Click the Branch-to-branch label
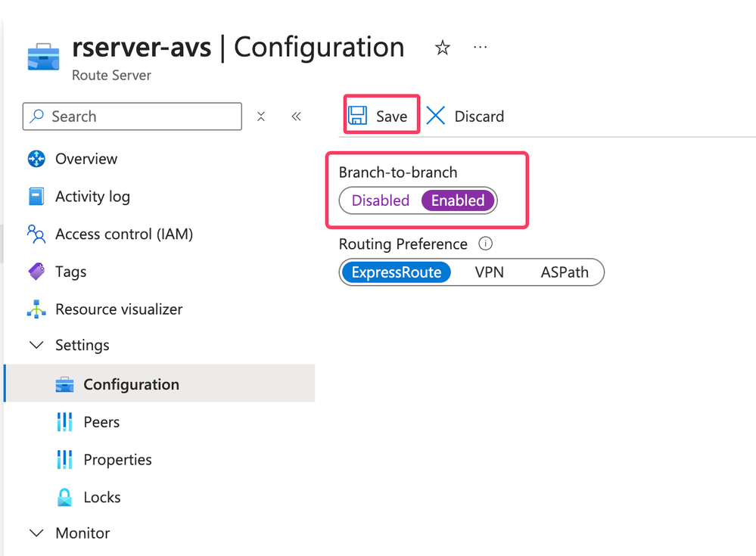This screenshot has width=756, height=556. pyautogui.click(x=398, y=172)
